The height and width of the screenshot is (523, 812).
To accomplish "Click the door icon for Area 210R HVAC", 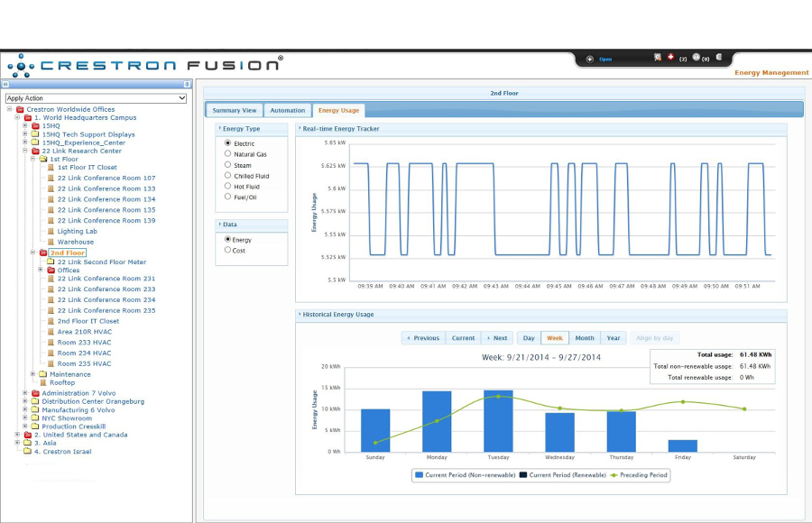I will click(x=51, y=332).
